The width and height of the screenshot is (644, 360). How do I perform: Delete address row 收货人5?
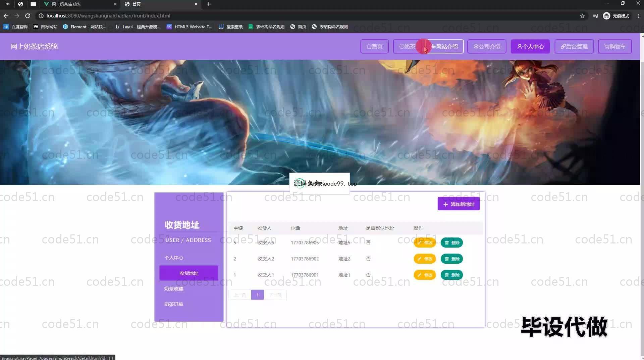[x=451, y=242]
